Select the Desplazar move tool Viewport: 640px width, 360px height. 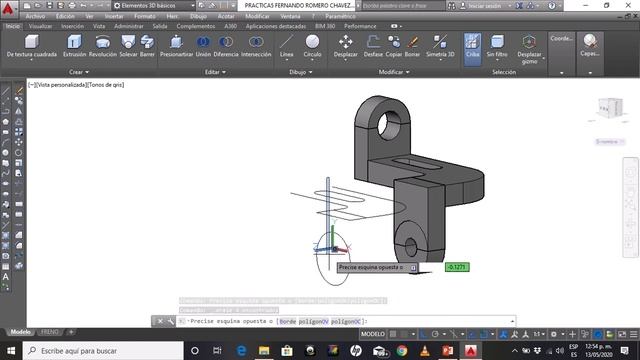click(x=345, y=46)
